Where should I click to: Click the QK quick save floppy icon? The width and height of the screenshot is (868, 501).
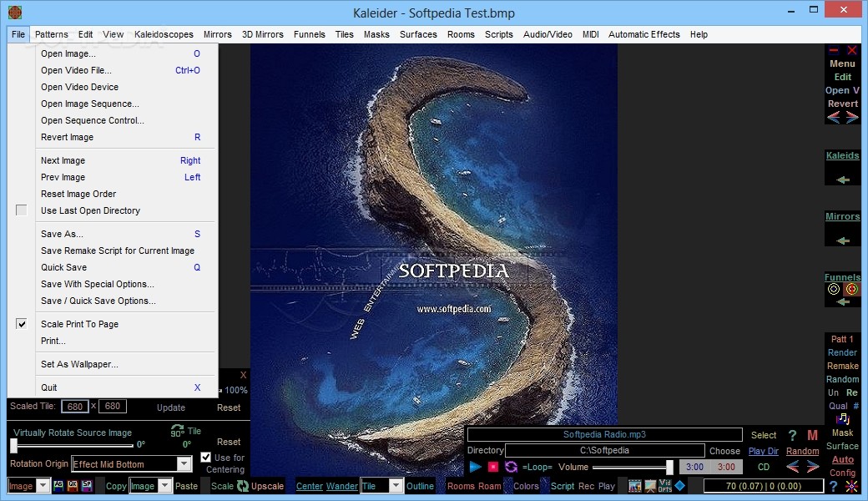pos(73,485)
